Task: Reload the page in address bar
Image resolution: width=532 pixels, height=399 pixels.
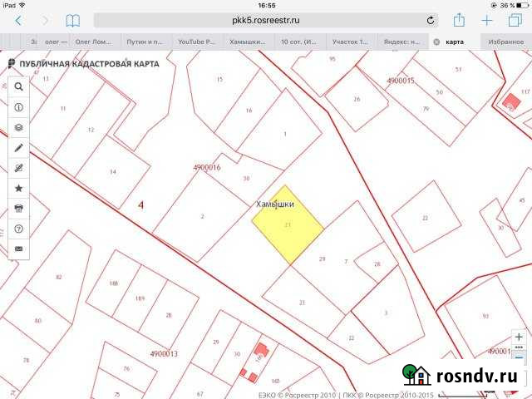Action: [x=431, y=20]
